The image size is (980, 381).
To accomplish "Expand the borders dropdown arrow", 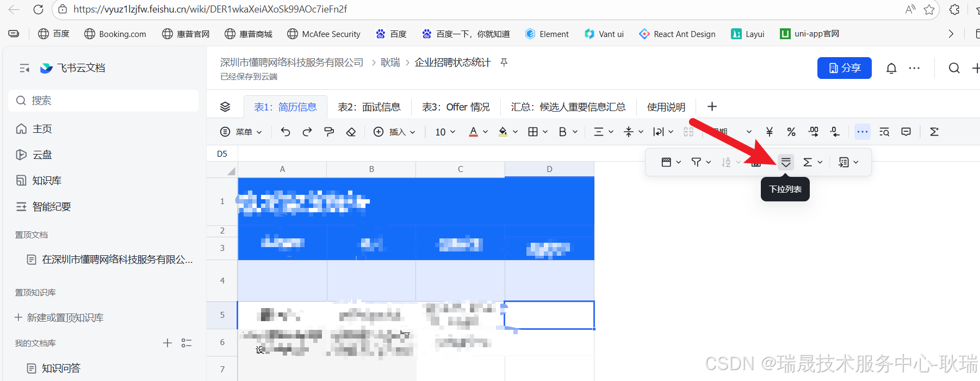I will 545,132.
